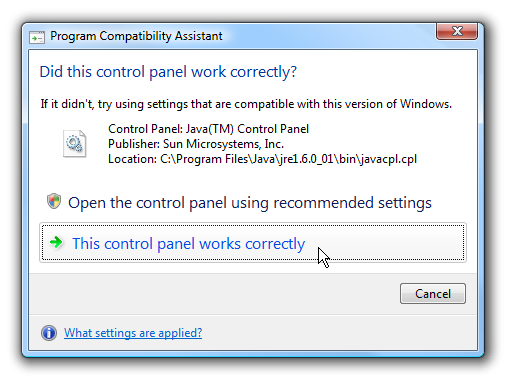Click the Program Compatibility Assistant title text
Screen dimensions: 514x383
click(x=136, y=36)
